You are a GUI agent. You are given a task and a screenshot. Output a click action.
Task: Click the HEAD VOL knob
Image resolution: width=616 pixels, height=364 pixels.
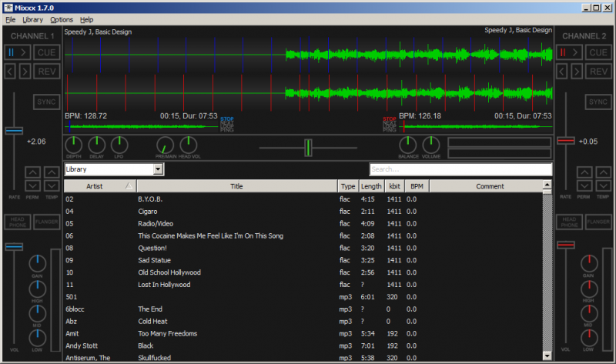(189, 145)
